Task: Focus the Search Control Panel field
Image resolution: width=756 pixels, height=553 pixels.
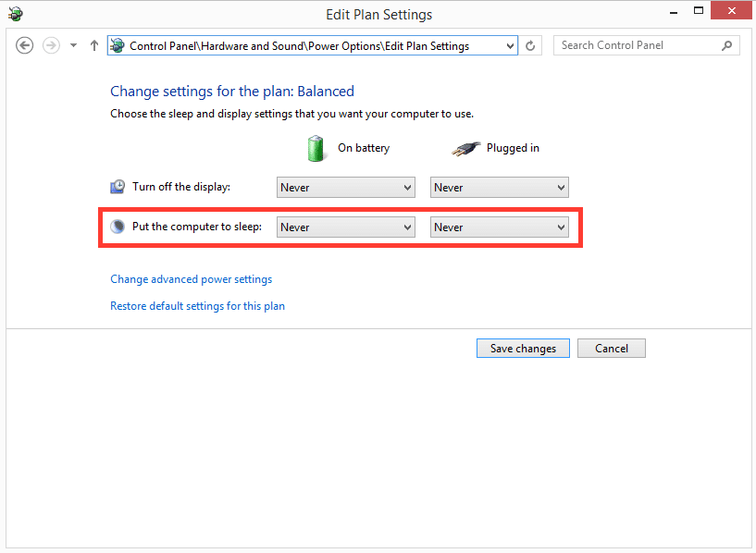Action: point(637,45)
